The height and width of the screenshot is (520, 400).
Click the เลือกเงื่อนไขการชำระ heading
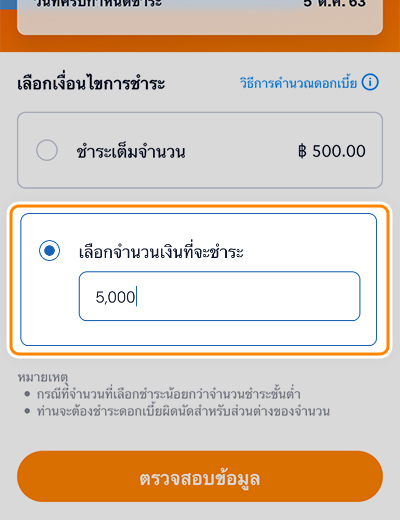point(91,83)
